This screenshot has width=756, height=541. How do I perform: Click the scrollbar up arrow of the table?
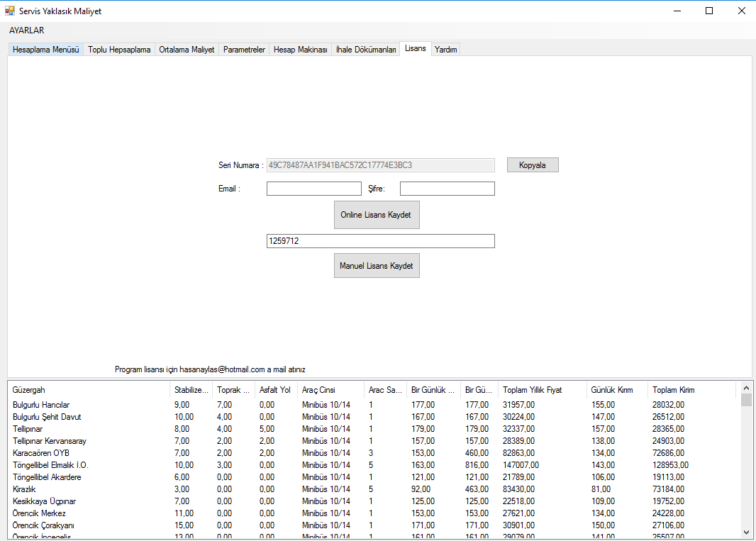coord(746,388)
